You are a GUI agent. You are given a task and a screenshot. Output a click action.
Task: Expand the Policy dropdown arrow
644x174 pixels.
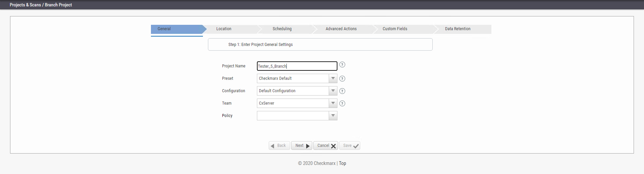[x=333, y=116]
